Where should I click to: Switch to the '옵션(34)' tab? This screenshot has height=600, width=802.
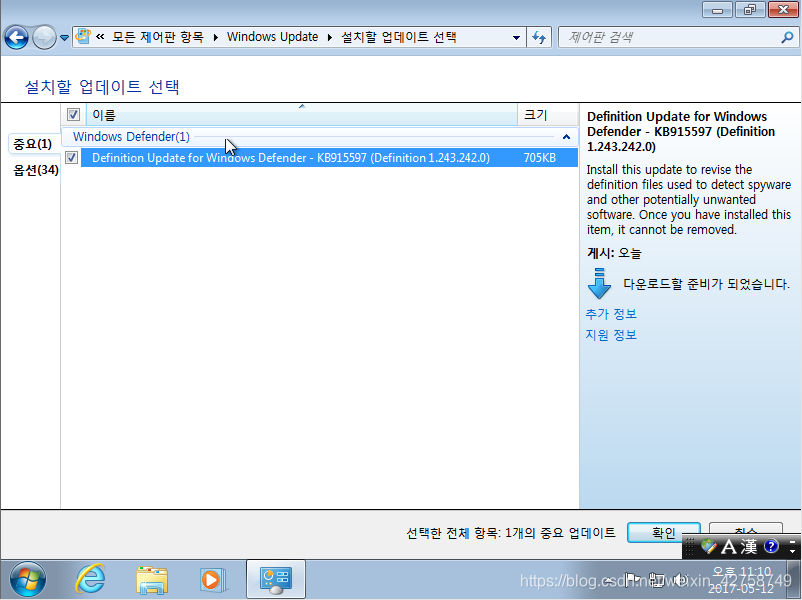pos(36,170)
